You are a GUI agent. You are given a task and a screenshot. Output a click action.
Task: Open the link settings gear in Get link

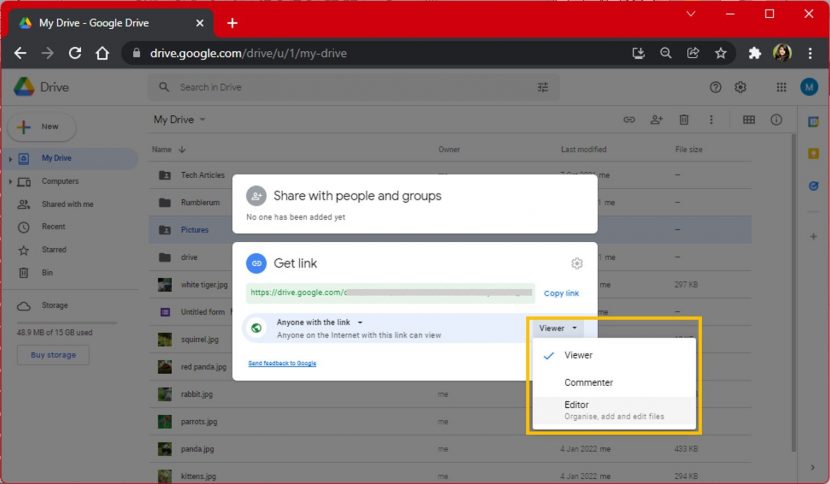pyautogui.click(x=577, y=263)
